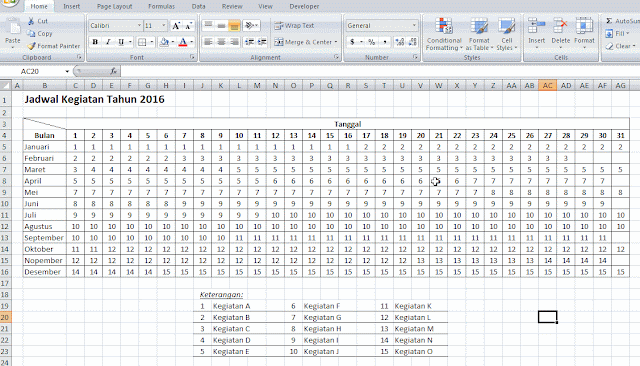Increase the cell indent

tap(262, 42)
